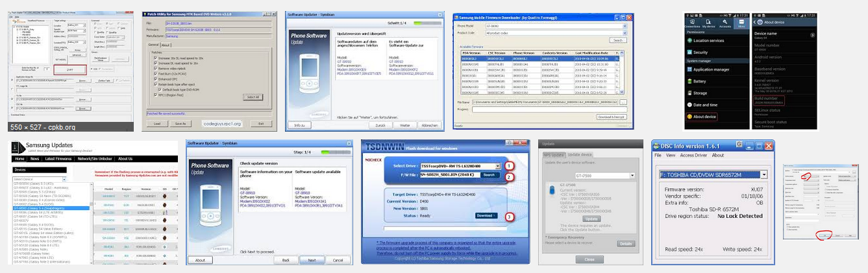Switch to Connections tab in Android settings
The width and height of the screenshot is (868, 273).
point(691,24)
